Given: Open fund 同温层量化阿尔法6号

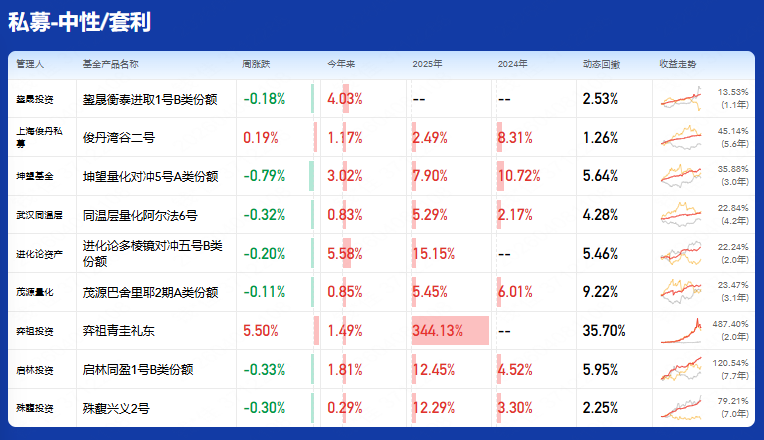Looking at the screenshot, I should [140, 215].
